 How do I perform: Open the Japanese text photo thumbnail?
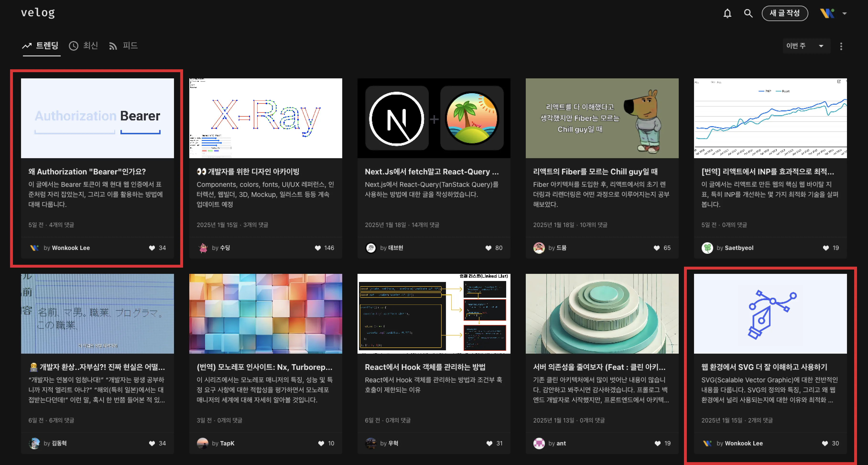97,314
